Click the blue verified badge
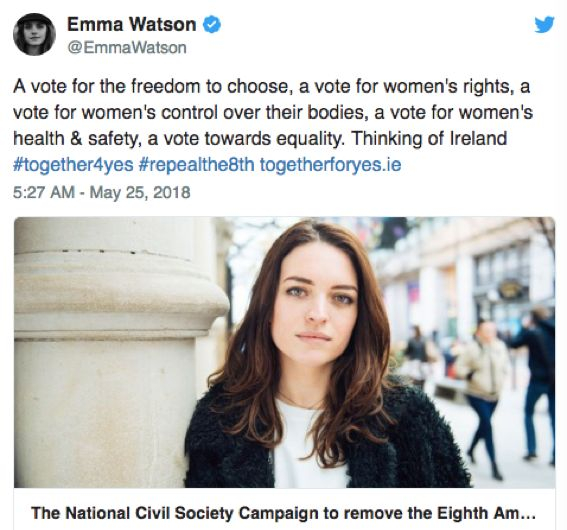Screen dimensions: 567x530 coord(212,25)
